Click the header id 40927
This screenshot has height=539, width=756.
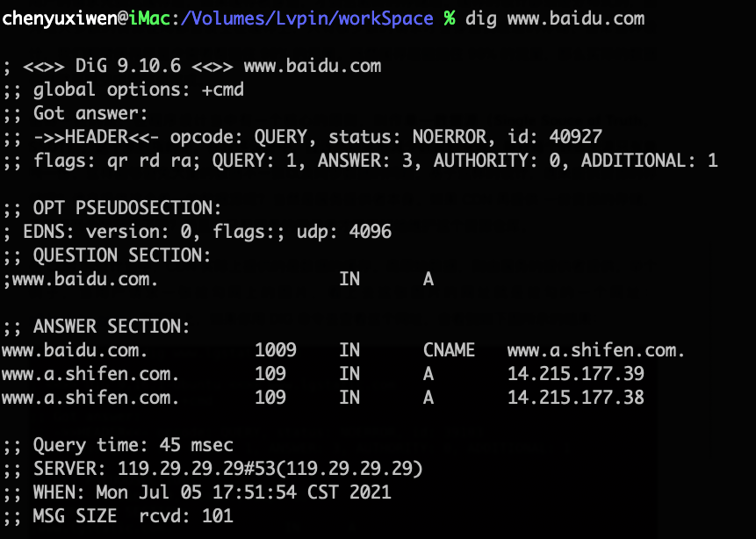pos(575,137)
